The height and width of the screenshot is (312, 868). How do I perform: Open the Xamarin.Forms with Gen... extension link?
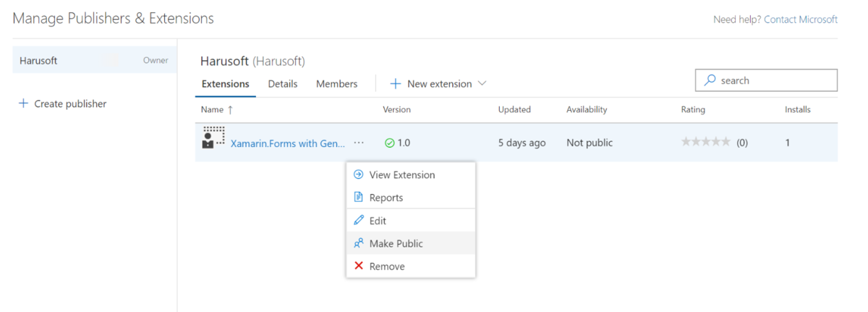coord(287,143)
